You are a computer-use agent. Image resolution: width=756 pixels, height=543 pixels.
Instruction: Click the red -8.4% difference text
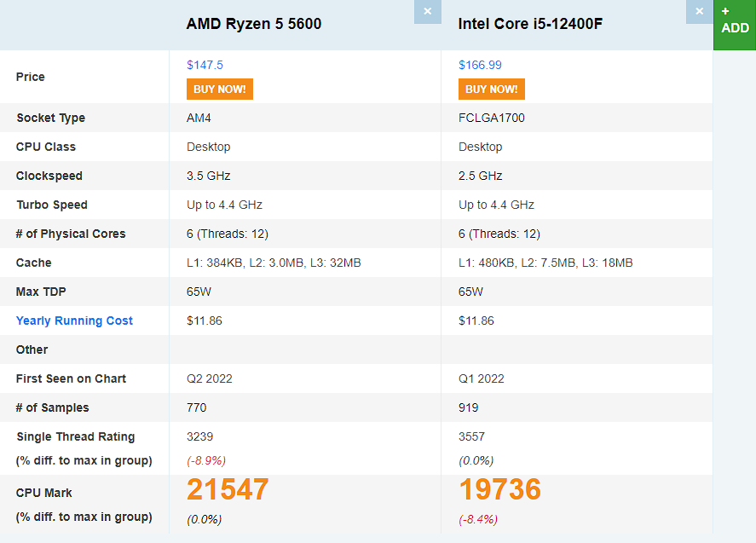478,519
